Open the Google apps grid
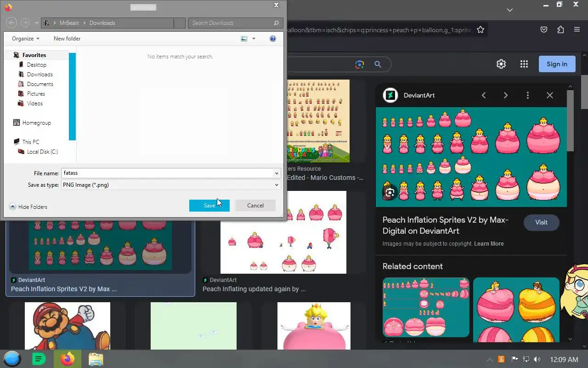The image size is (588, 368). click(x=524, y=64)
